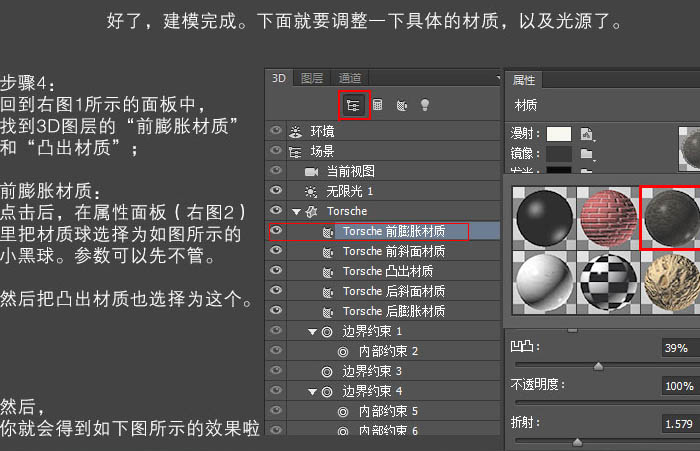
Task: Click the 场景 scene icon
Action: (295, 152)
